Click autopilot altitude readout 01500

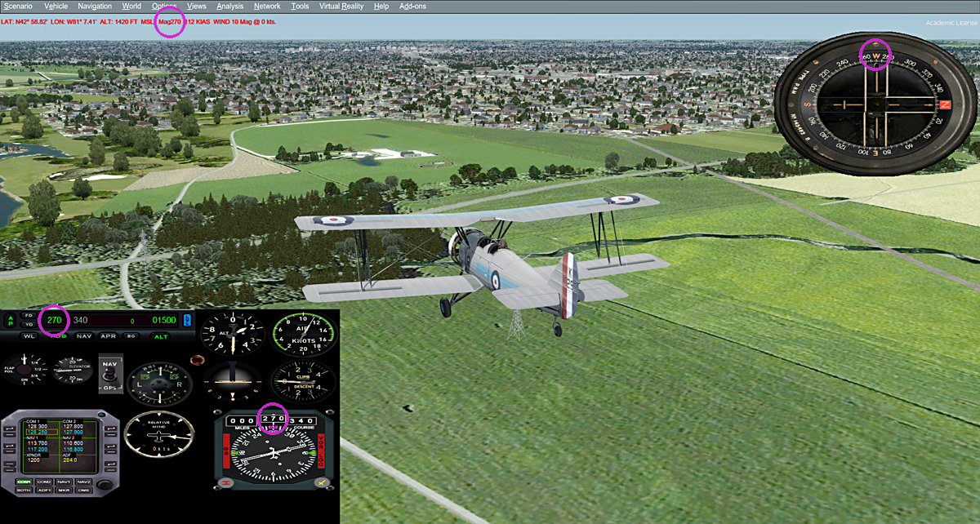(x=164, y=320)
